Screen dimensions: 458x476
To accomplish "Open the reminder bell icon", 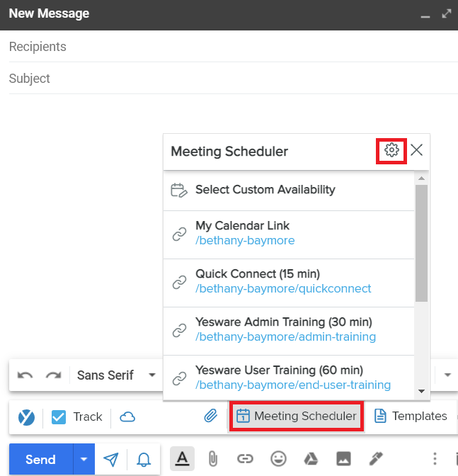I will pyautogui.click(x=144, y=460).
